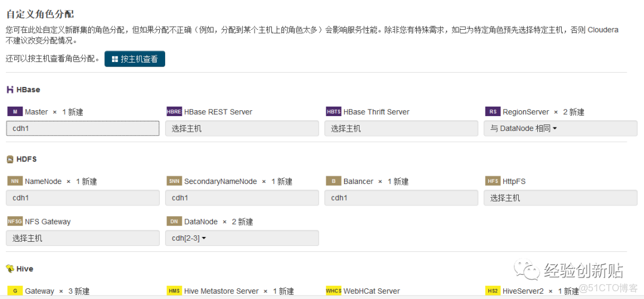Click the yellow G Hive Gateway badge
Viewport: 644px width, 299px height.
(15, 291)
